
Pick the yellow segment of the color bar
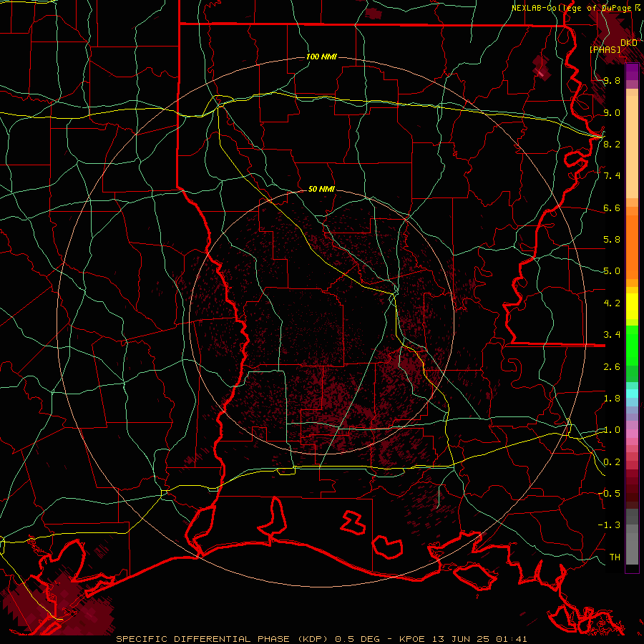tap(632, 306)
